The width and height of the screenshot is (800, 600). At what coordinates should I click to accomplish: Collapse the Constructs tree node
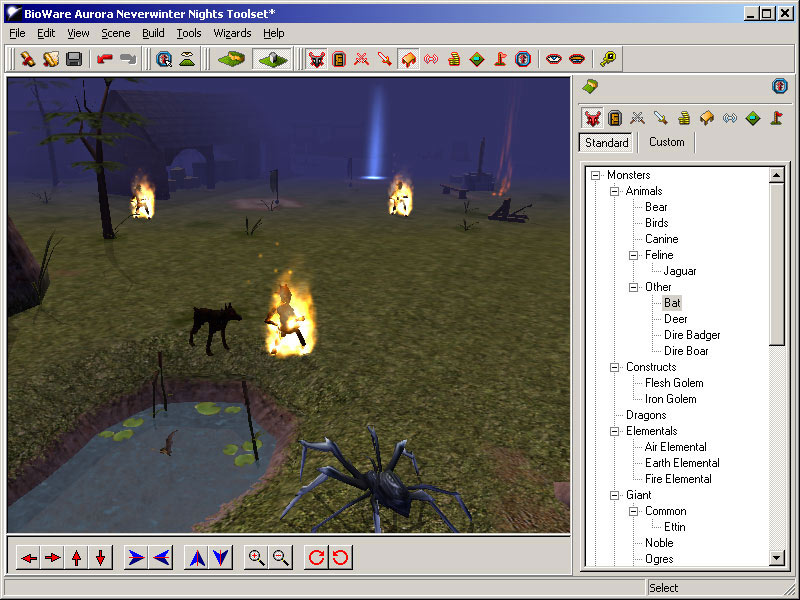(615, 367)
